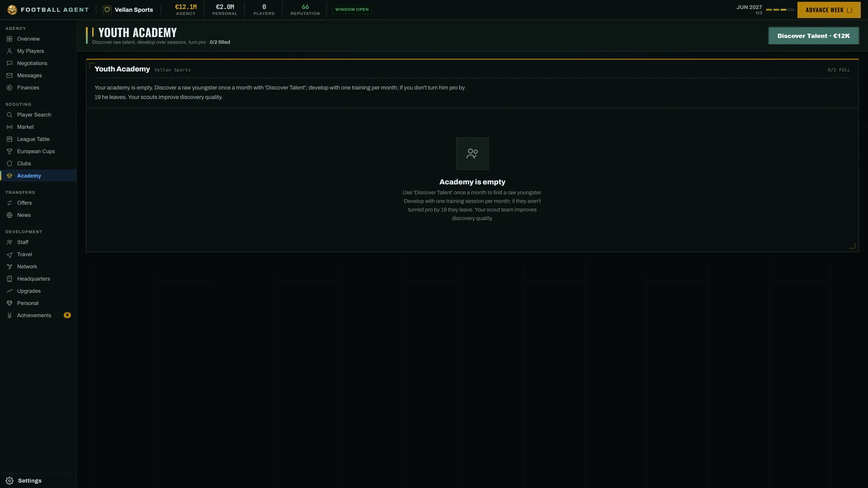Open the News page

click(38, 215)
